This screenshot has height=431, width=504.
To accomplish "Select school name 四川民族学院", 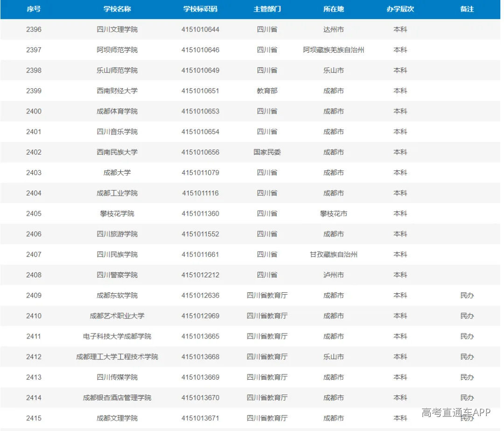I will pyautogui.click(x=117, y=254).
